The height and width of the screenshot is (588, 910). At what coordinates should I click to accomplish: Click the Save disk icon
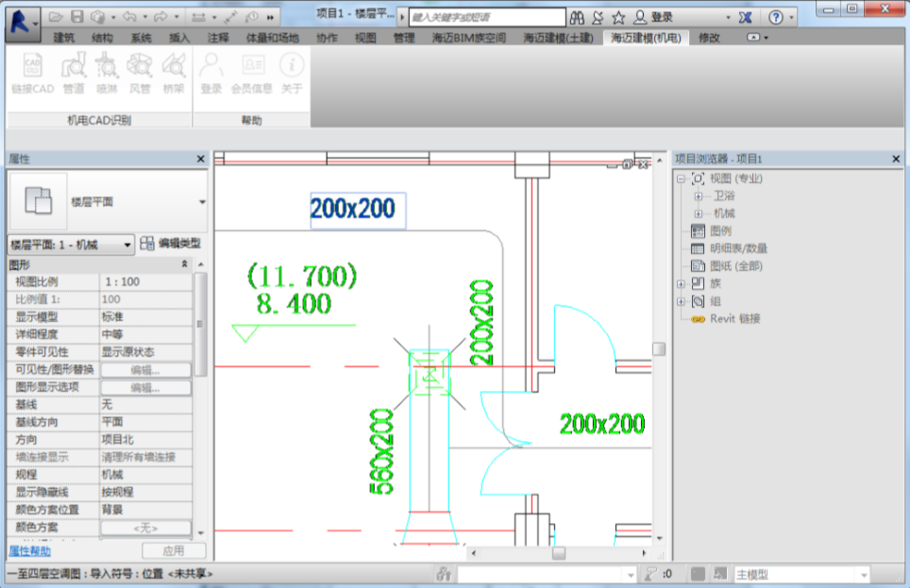pos(77,17)
